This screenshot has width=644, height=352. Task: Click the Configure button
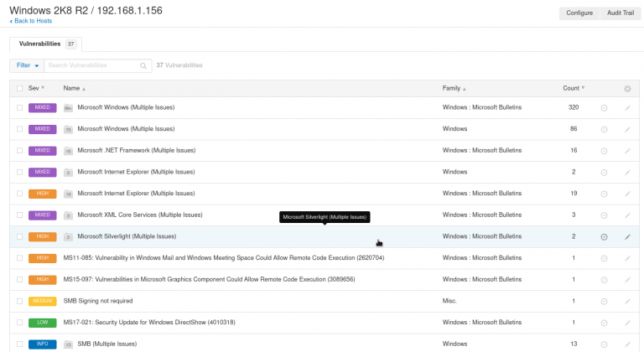pyautogui.click(x=579, y=13)
